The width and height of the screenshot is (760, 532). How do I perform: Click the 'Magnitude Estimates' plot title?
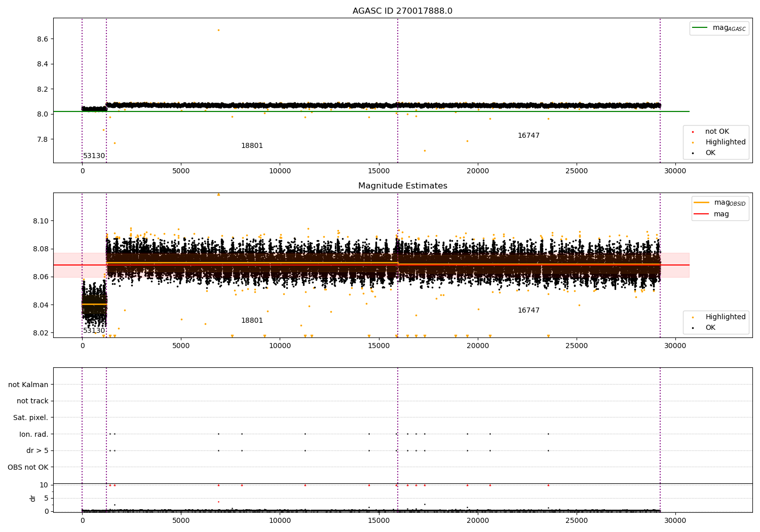[402, 186]
